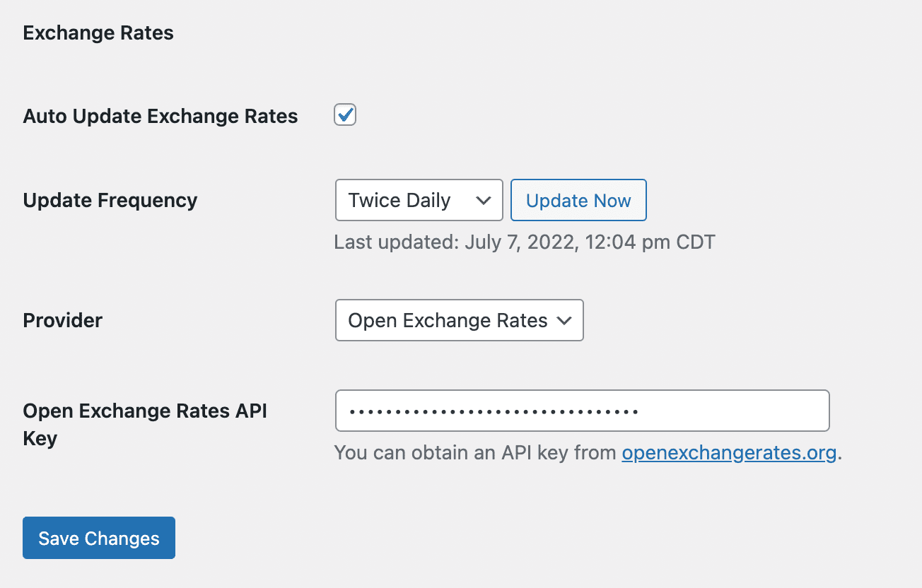Click the Provider settings label
This screenshot has height=588, width=922.
click(x=62, y=320)
